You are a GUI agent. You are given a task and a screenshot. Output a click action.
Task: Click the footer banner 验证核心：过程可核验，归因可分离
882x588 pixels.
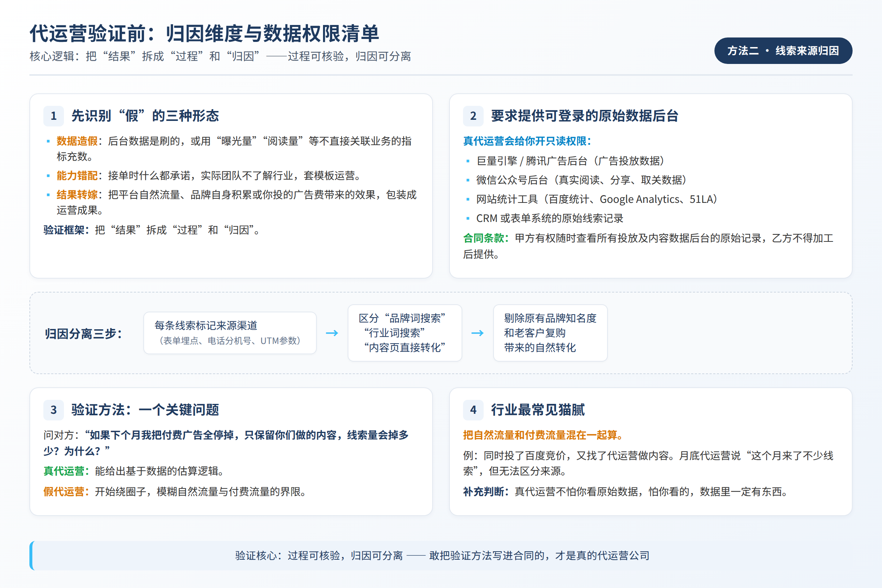click(x=441, y=556)
